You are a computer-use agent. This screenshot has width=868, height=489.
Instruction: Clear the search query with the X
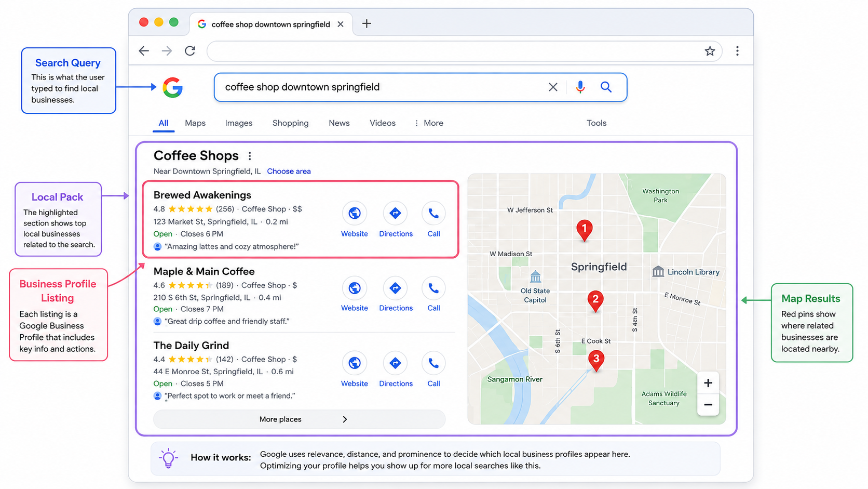click(553, 87)
